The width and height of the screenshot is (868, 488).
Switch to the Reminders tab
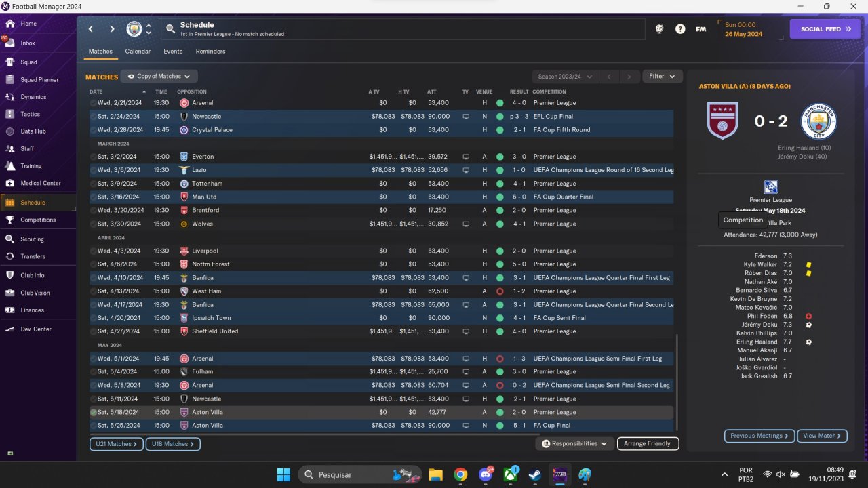210,52
